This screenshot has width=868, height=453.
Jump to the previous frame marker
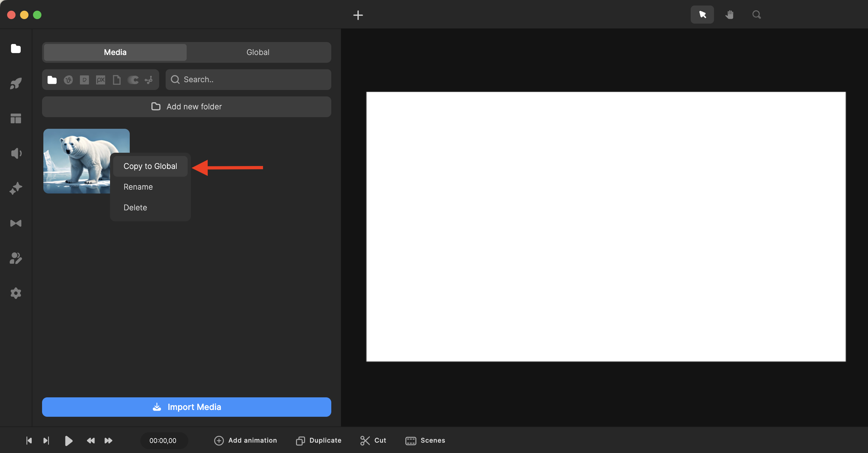tap(29, 440)
